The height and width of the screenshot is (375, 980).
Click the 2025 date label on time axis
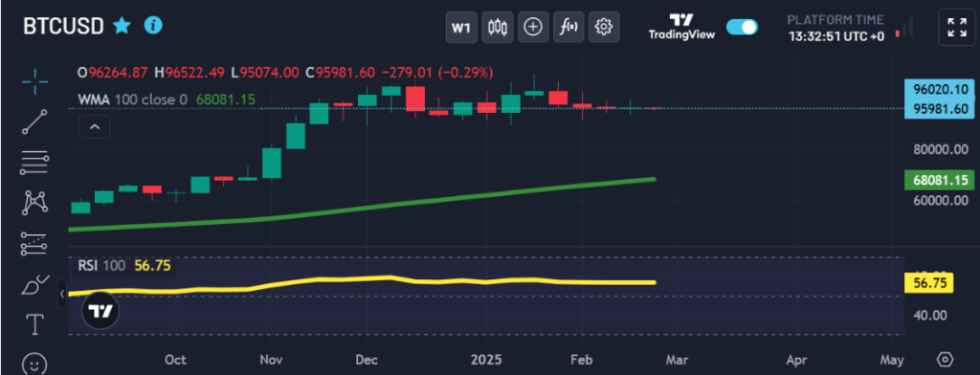485,360
